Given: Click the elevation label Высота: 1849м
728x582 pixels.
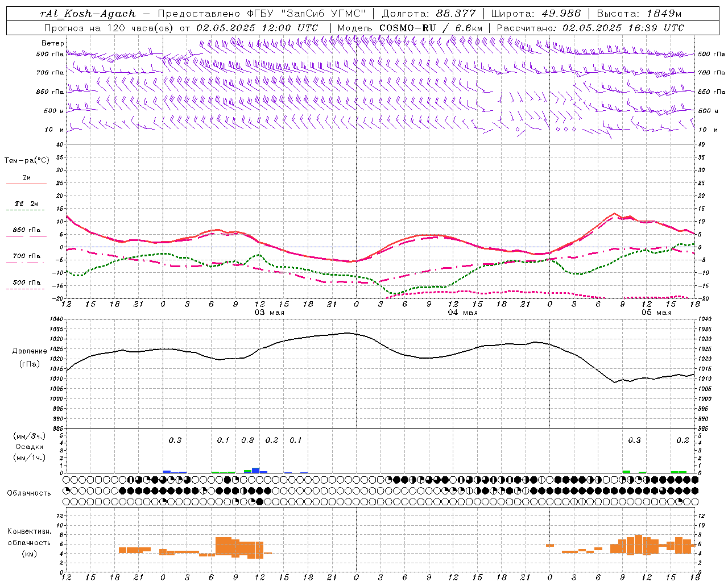Looking at the screenshot, I should pyautogui.click(x=639, y=14).
